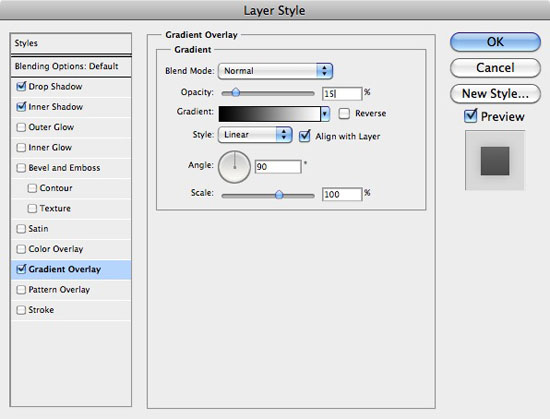Select Stroke in the styles list
Screen dimensions: 550x419
[71, 310]
